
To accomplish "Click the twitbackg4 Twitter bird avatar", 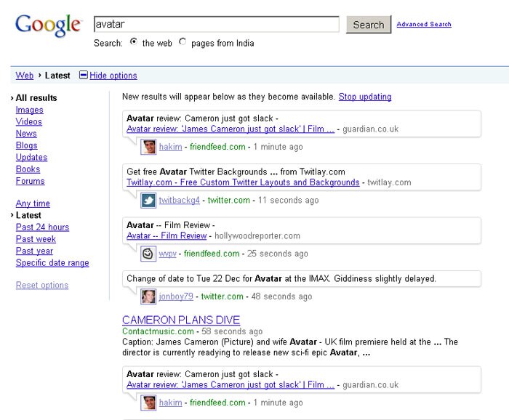I will 148,201.
